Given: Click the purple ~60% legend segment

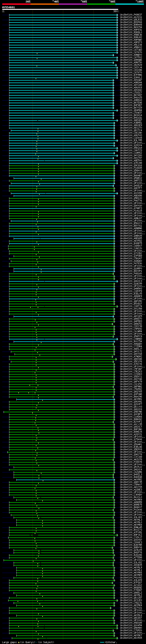Looking at the screenshot, I should click(x=73, y=4).
